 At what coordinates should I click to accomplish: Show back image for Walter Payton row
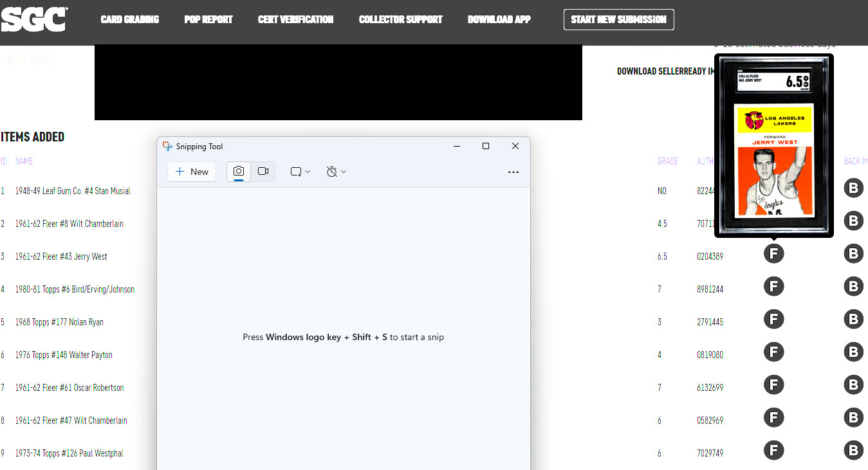853,352
